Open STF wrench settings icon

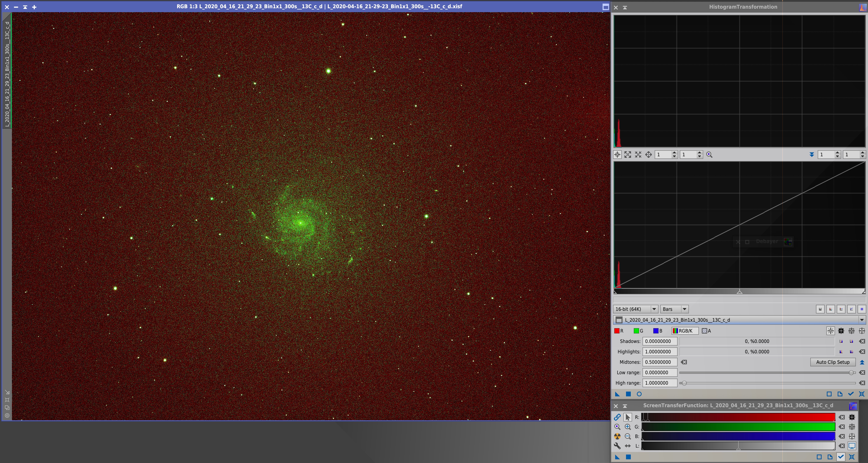click(x=617, y=446)
